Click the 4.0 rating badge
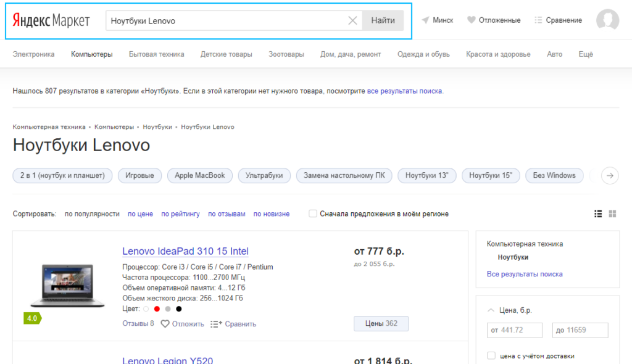 [x=32, y=318]
